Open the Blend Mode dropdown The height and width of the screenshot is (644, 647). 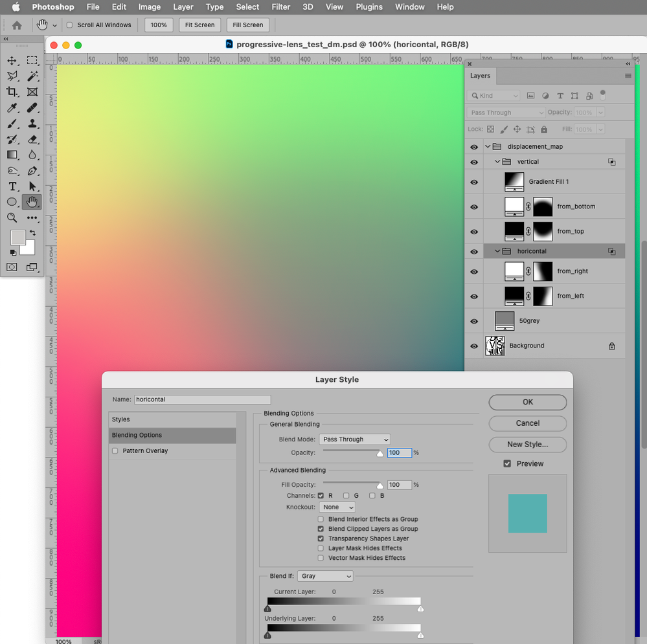click(354, 439)
